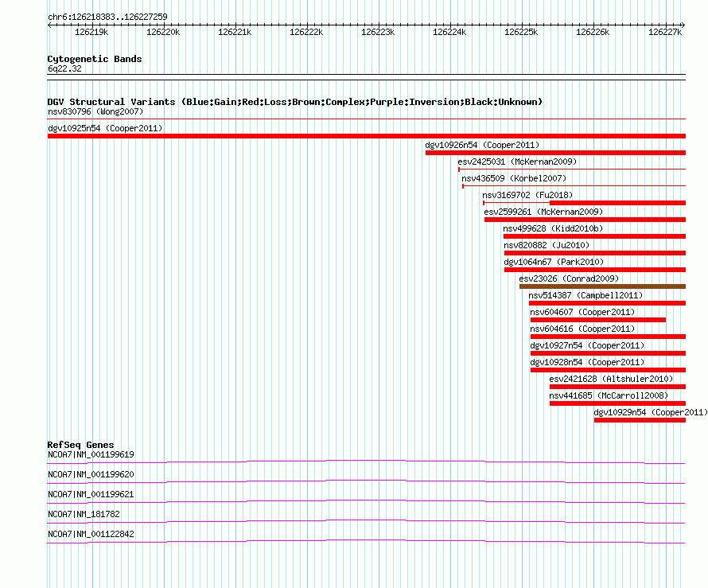Viewport: 708px width, 588px height.
Task: Click the RefSeq Genes track heading
Action: click(x=80, y=445)
